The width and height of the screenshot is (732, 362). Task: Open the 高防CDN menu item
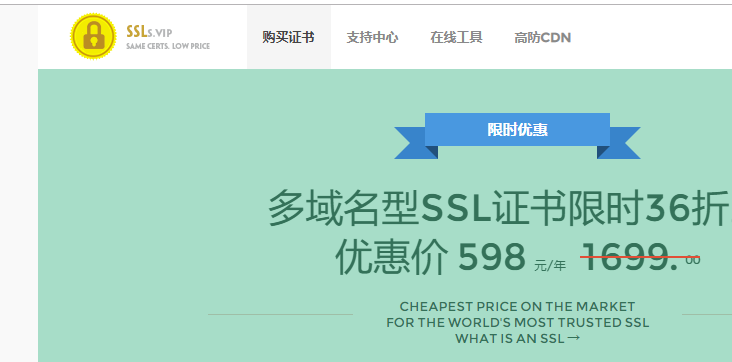click(x=542, y=37)
